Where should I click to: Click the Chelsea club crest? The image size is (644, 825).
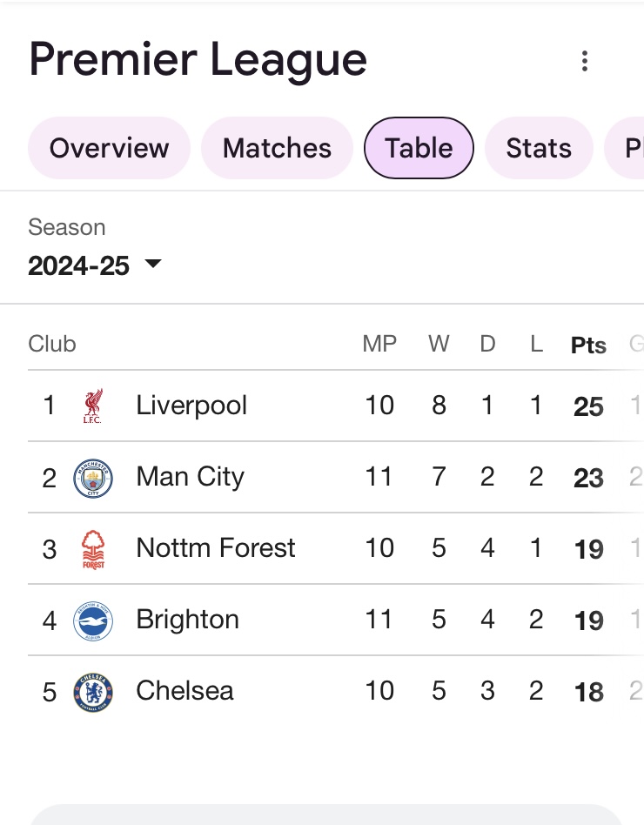point(93,693)
